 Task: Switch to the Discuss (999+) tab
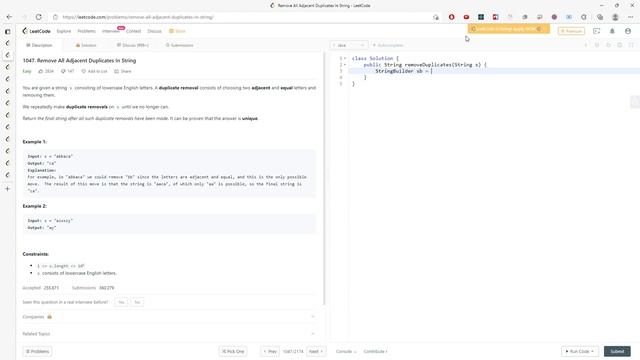tap(133, 45)
